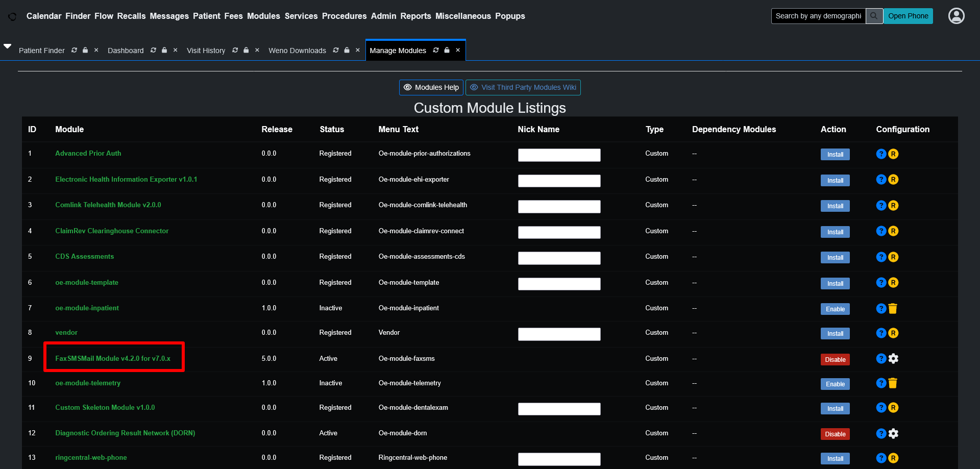
Task: Open the Procedures menu
Action: pyautogui.click(x=344, y=16)
